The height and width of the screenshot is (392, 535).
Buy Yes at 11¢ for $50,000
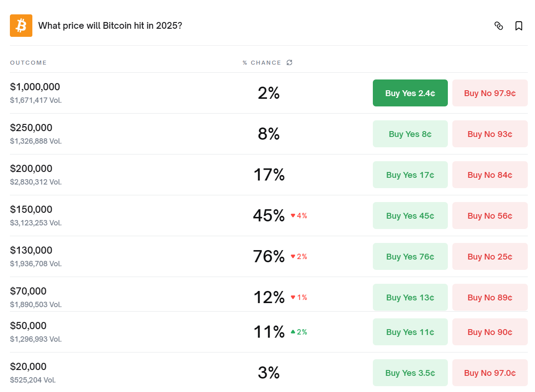point(410,332)
